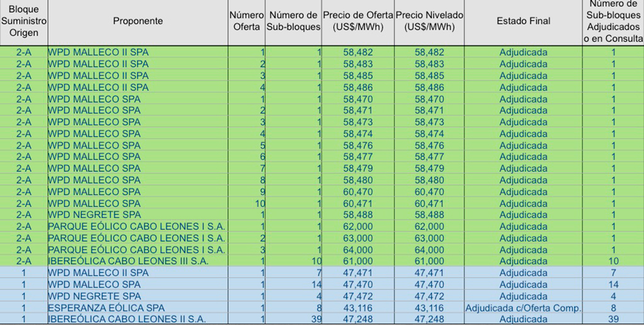Select the 60,471 offer price cell
This screenshot has height=325, width=644.
coord(358,203)
